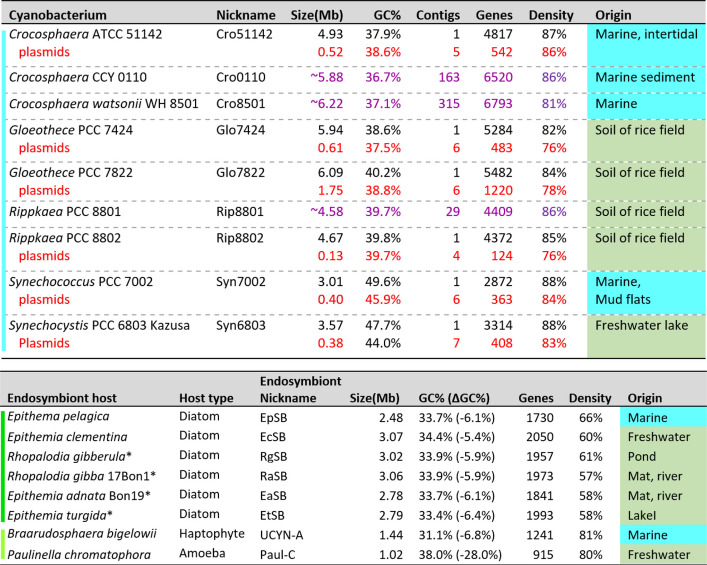Select the Endosymbiont host column header
The width and height of the screenshot is (707, 565).
(62, 398)
